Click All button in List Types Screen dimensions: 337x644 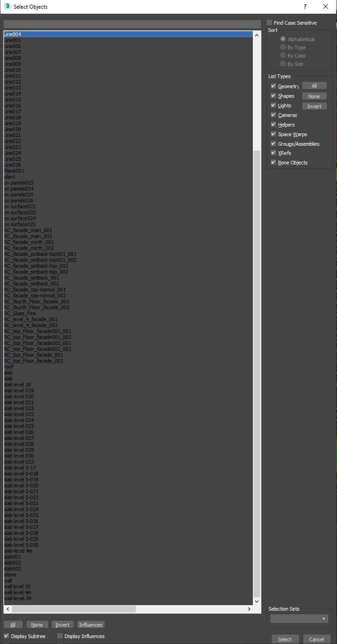click(314, 86)
